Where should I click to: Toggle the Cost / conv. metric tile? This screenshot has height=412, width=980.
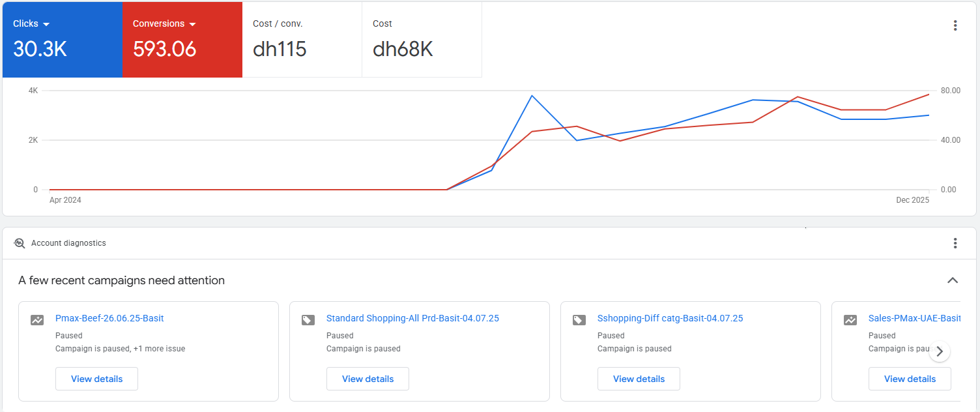pos(302,40)
